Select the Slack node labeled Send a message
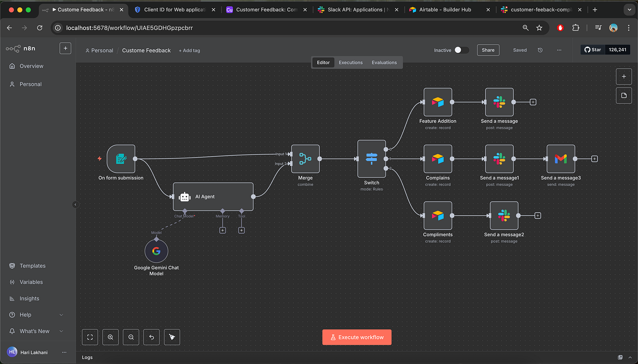Viewport: 638px width, 364px height. pyautogui.click(x=499, y=102)
